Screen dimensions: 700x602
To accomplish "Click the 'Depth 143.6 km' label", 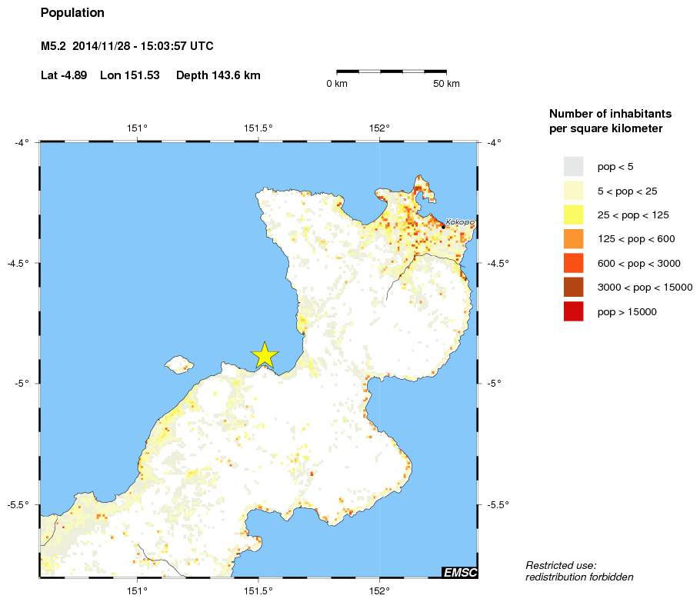I will [x=218, y=75].
